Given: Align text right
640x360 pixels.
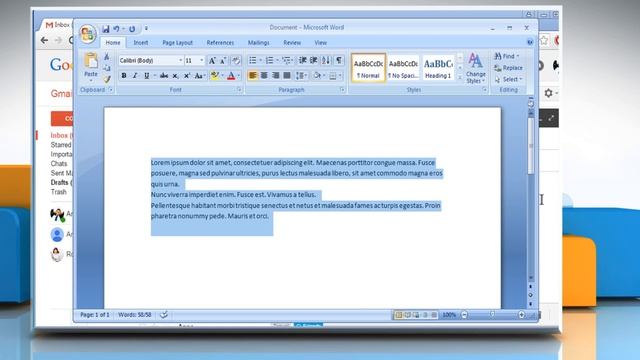Looking at the screenshot, I should pyautogui.click(x=276, y=76).
